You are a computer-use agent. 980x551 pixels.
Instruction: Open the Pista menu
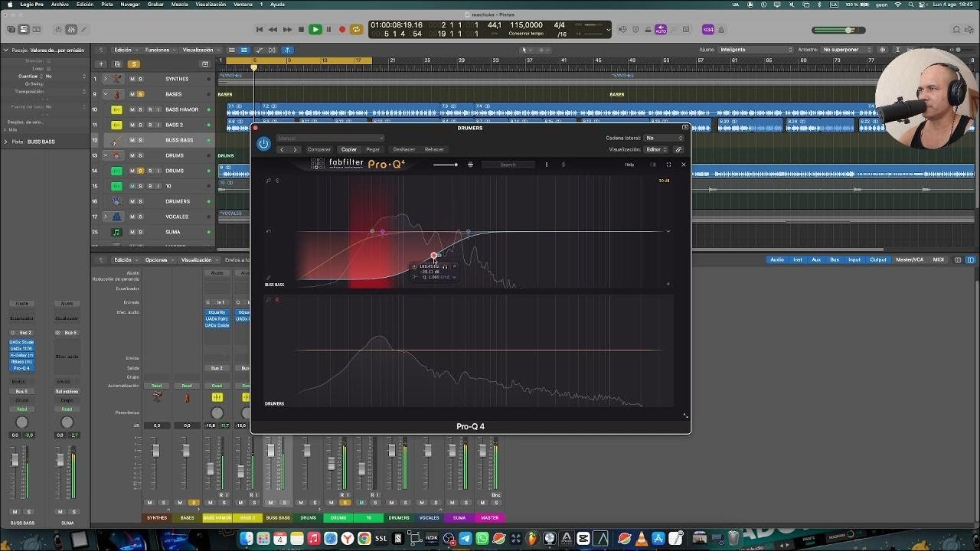(x=107, y=5)
